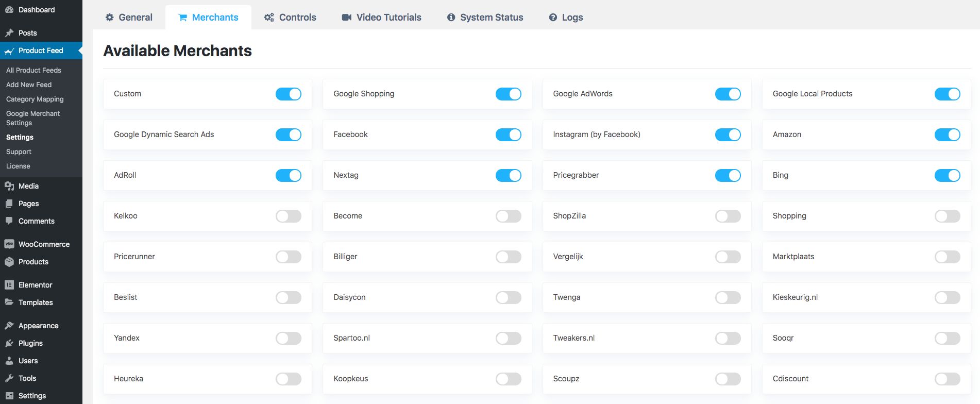
Task: Click Add New Feed in sidebar
Action: pyautogui.click(x=29, y=85)
